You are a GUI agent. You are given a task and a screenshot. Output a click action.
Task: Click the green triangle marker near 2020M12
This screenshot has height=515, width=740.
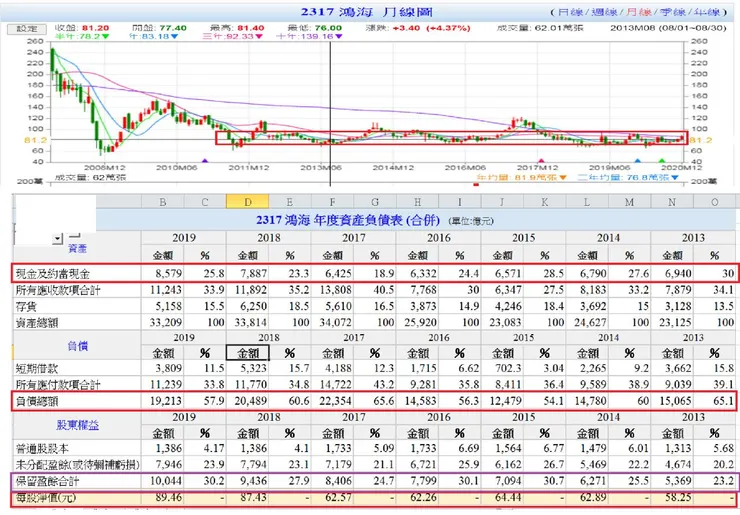tap(662, 161)
